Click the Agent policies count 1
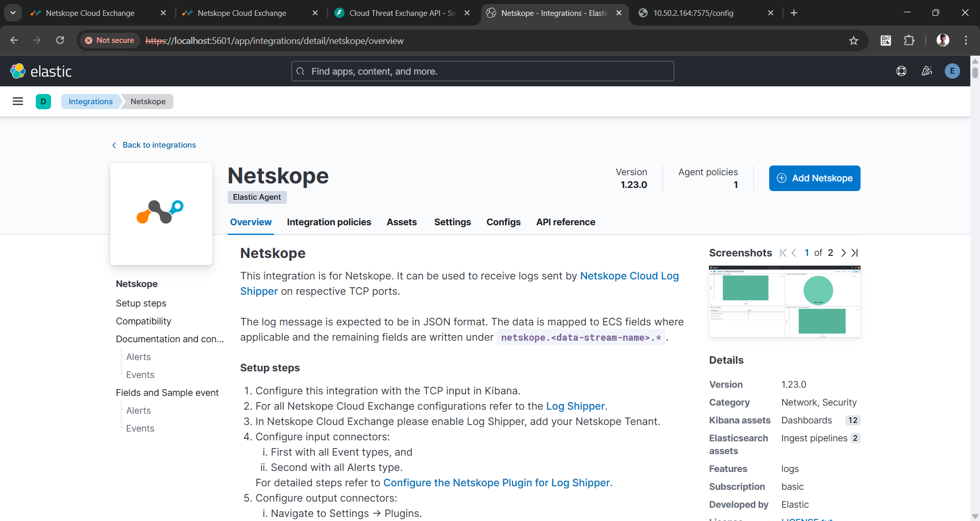 coord(736,185)
